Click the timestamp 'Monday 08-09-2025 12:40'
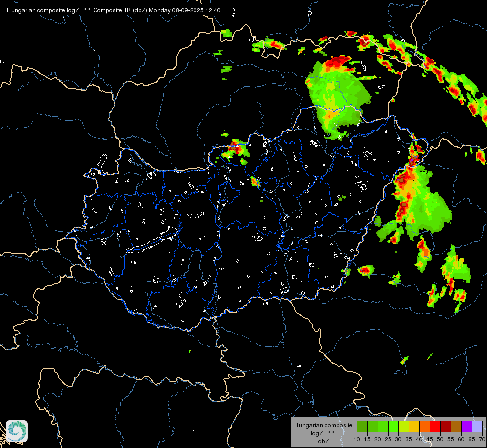The height and width of the screenshot is (448, 487). coord(185,10)
